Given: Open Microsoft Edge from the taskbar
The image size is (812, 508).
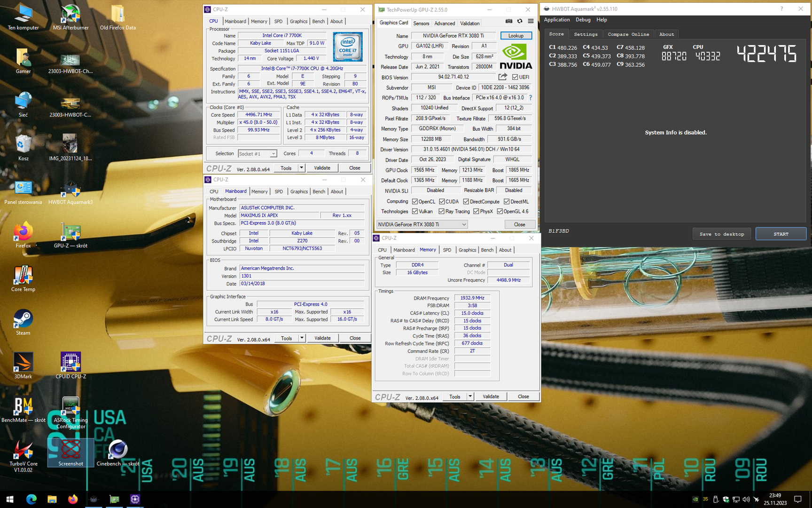Looking at the screenshot, I should (x=31, y=499).
